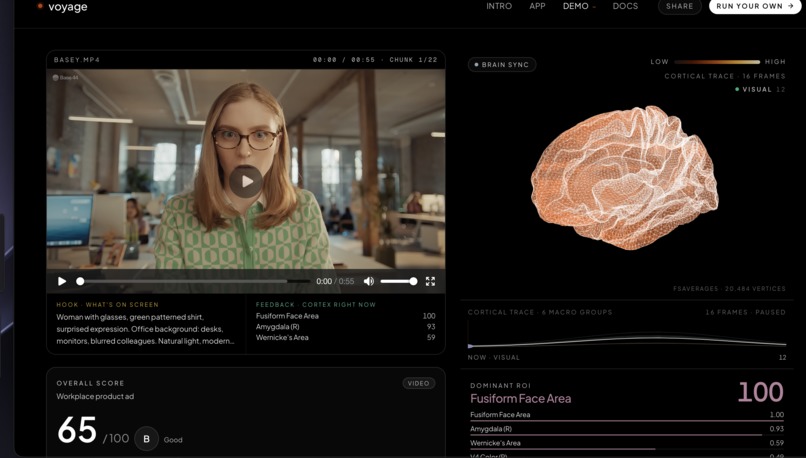
Task: Click the B grade badge
Action: tap(146, 439)
